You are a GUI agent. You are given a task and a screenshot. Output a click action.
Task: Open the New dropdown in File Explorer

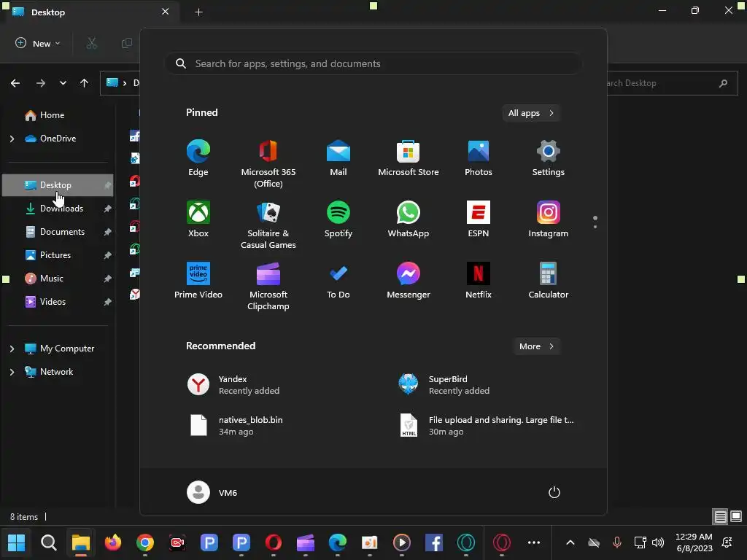click(38, 43)
